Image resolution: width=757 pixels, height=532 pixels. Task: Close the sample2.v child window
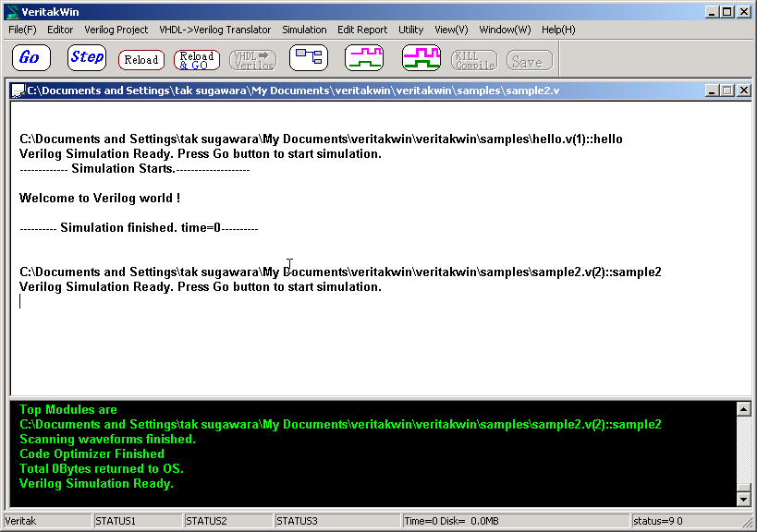coord(744,91)
